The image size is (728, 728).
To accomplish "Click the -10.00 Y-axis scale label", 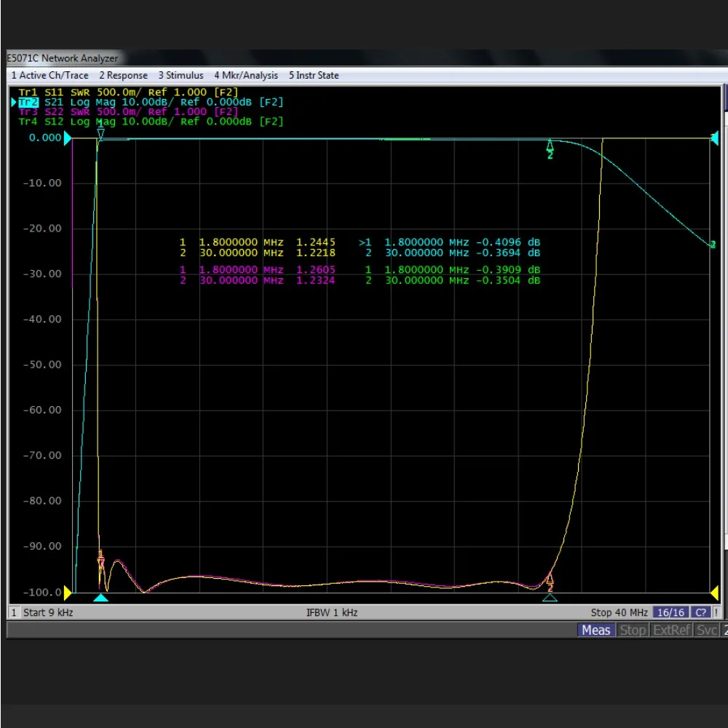I will point(42,183).
